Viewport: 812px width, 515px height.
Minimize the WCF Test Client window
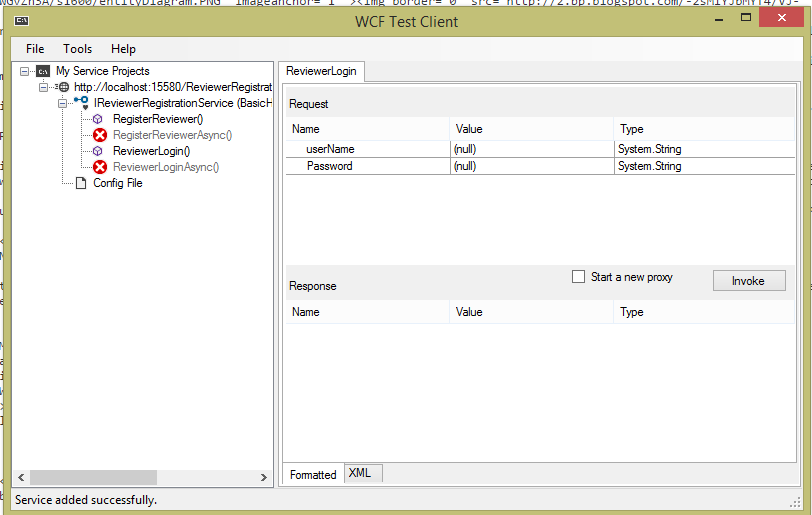(x=719, y=19)
